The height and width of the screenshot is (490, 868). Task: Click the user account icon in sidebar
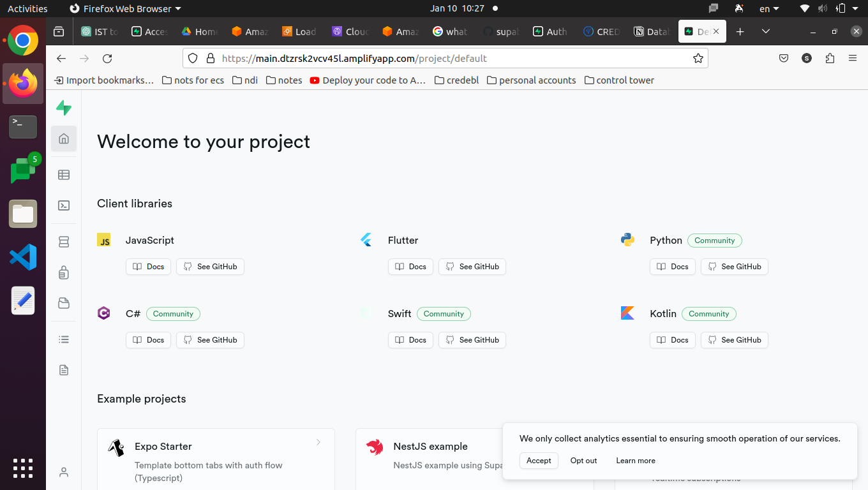pos(64,472)
